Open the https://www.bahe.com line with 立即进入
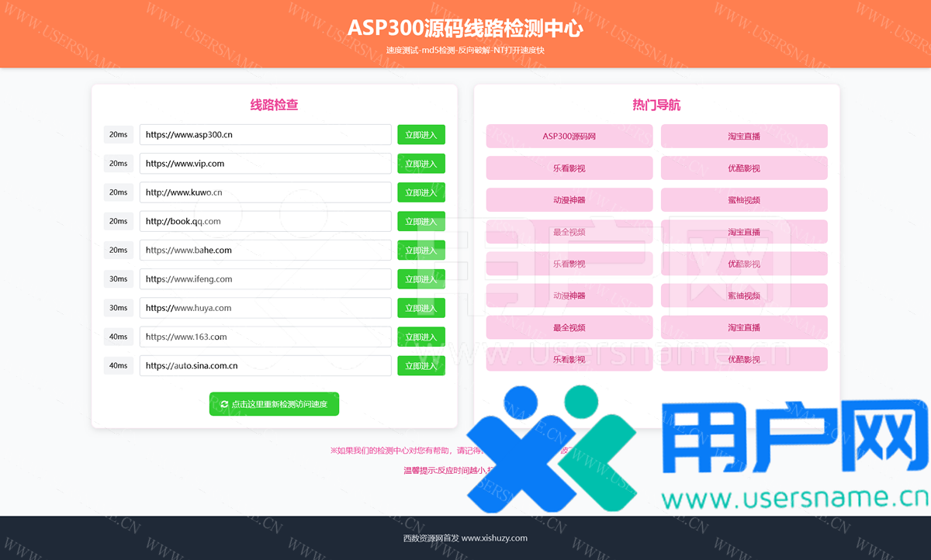 click(421, 251)
